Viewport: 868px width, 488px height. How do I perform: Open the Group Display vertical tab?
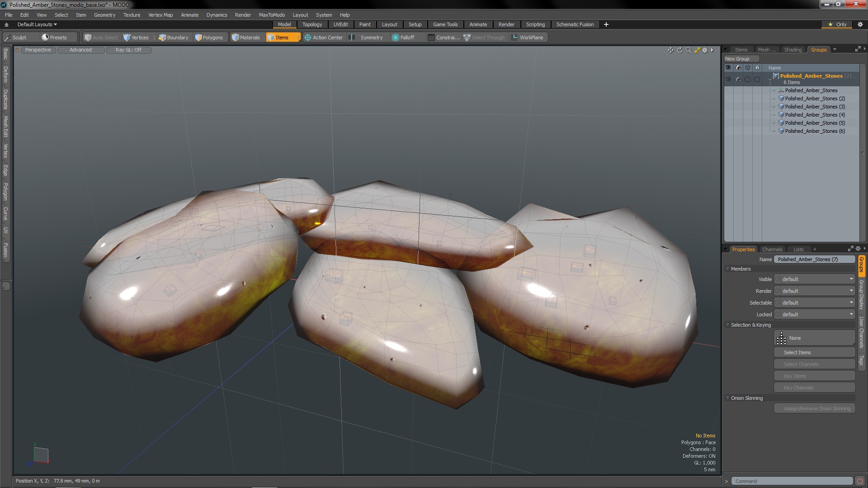point(861,295)
